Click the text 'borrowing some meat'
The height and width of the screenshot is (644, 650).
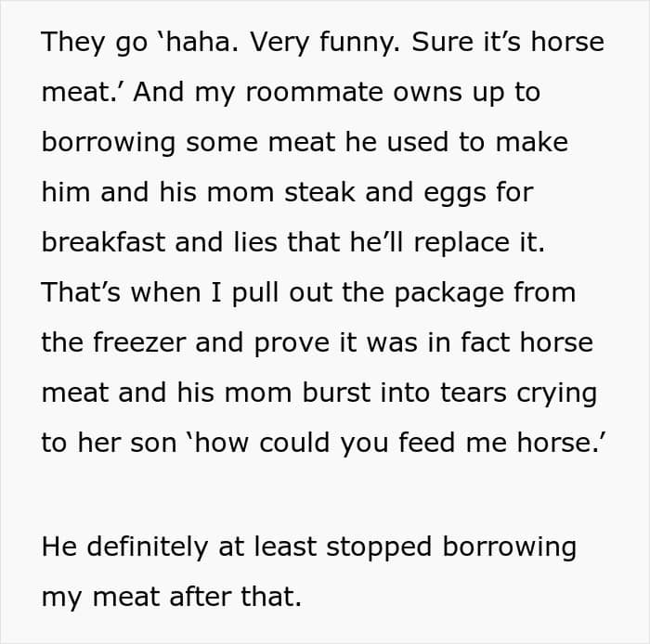(x=188, y=143)
